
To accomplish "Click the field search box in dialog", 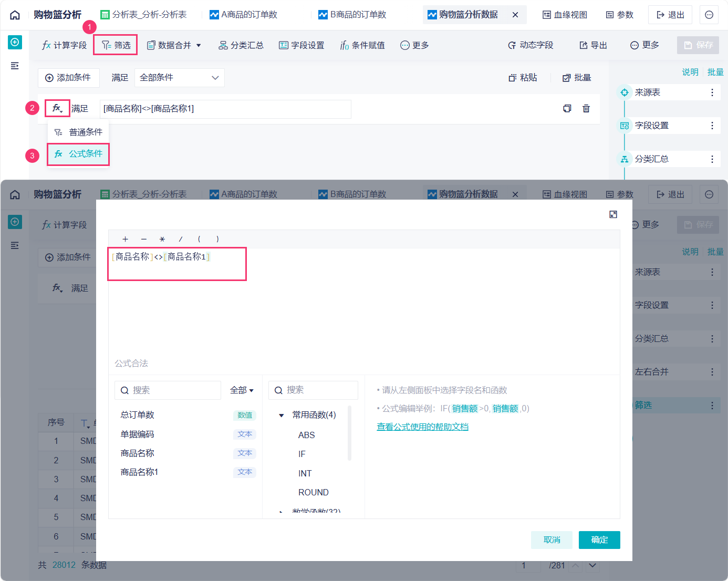I will tap(168, 390).
